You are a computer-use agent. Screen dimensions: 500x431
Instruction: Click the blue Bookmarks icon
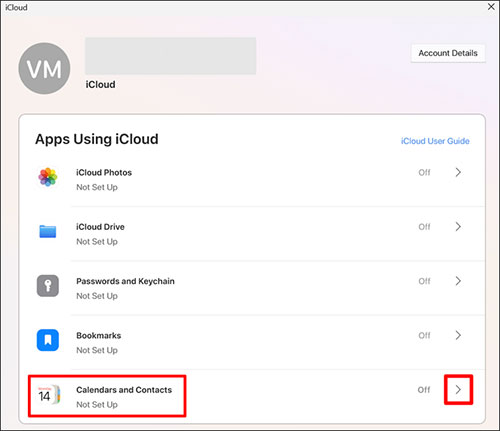(48, 340)
